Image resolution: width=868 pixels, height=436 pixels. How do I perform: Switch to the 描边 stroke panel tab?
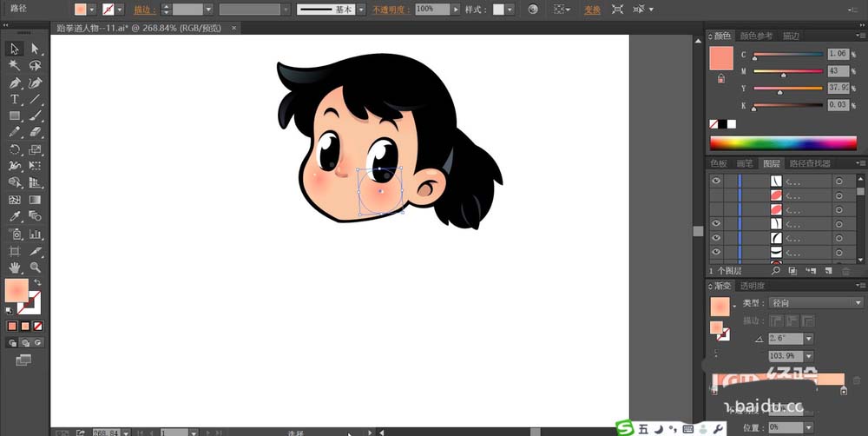[x=791, y=36]
